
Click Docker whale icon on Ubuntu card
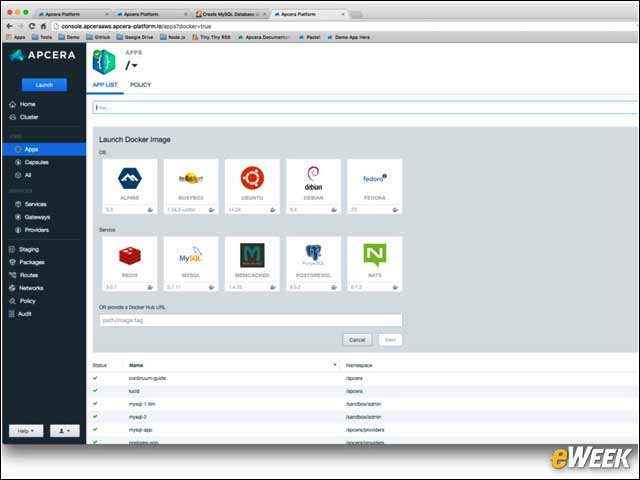click(x=272, y=210)
